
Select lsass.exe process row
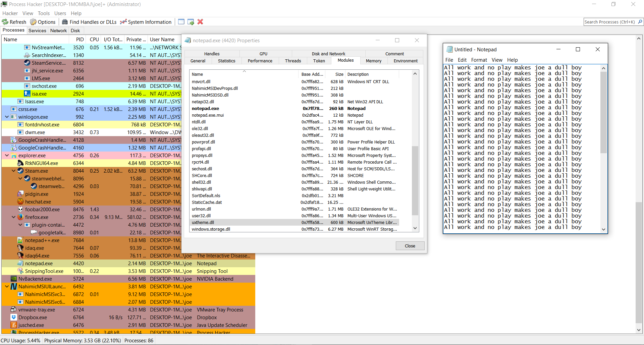(92, 101)
